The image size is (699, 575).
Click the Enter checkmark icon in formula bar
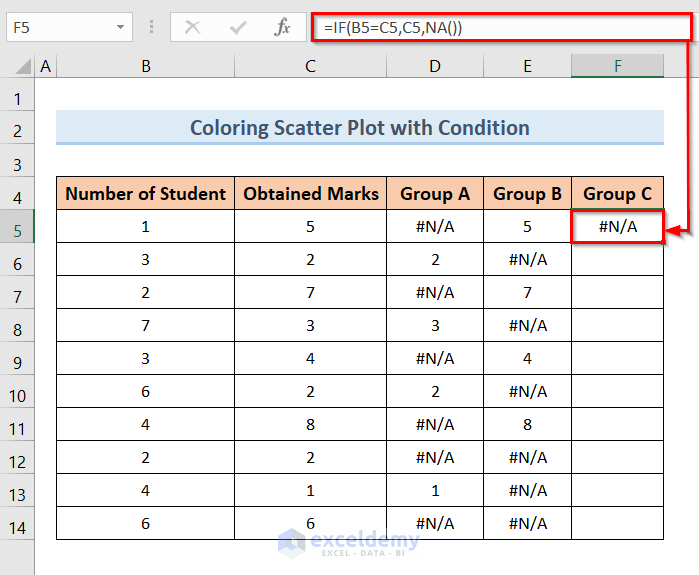[x=238, y=28]
